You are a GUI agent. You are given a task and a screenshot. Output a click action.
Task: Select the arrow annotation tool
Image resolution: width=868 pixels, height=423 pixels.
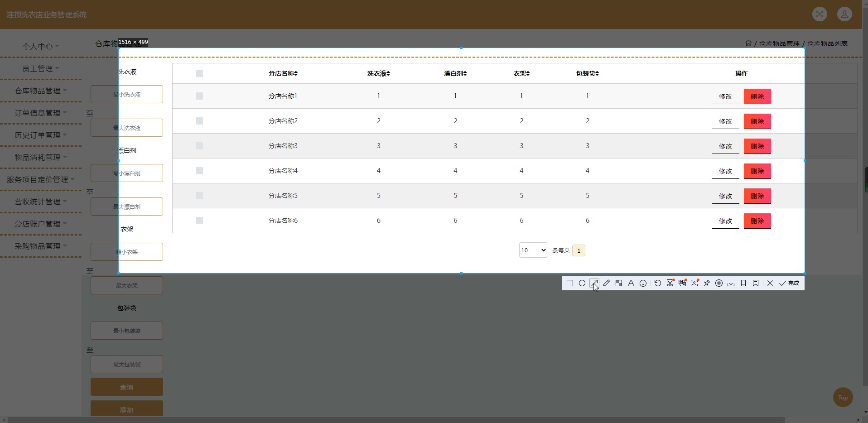click(x=594, y=283)
